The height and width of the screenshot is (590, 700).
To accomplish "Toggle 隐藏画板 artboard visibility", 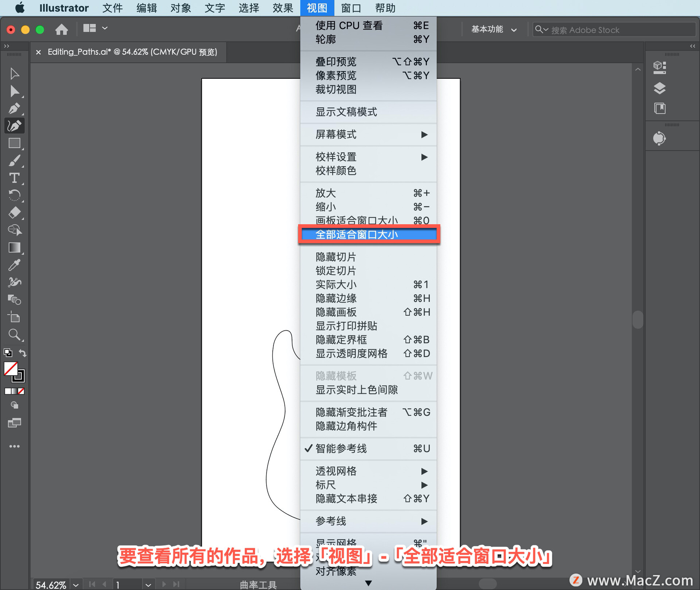I will click(368, 312).
